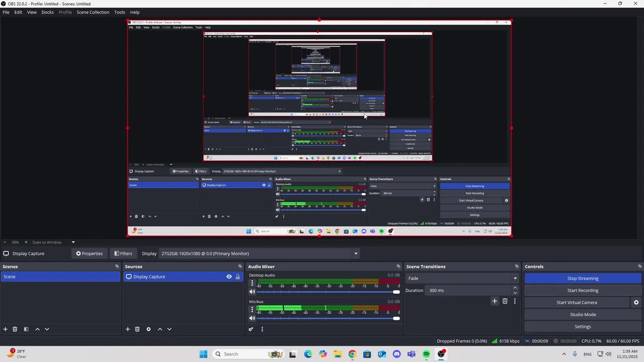The image size is (644, 362).
Task: Pop out the Sources dock
Action: click(x=240, y=266)
